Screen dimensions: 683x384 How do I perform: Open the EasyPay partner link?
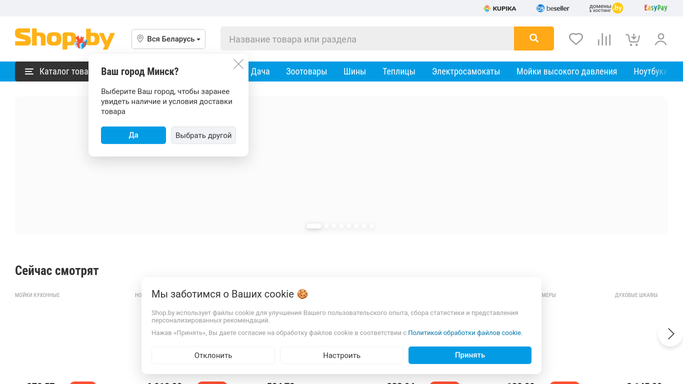656,8
